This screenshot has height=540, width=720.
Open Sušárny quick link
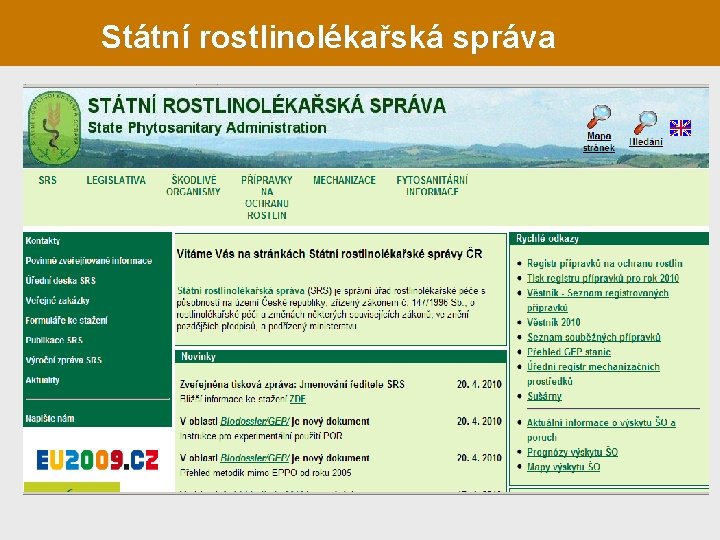pos(544,396)
